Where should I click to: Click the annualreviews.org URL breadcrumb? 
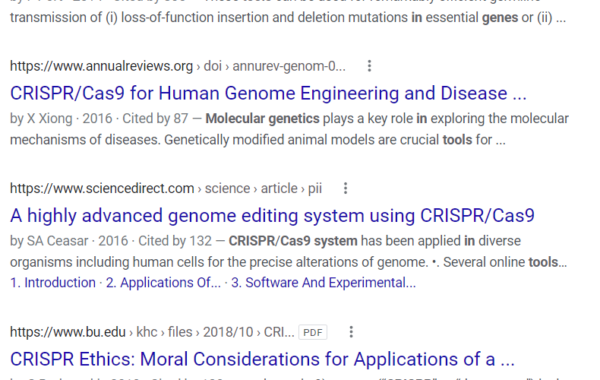178,66
